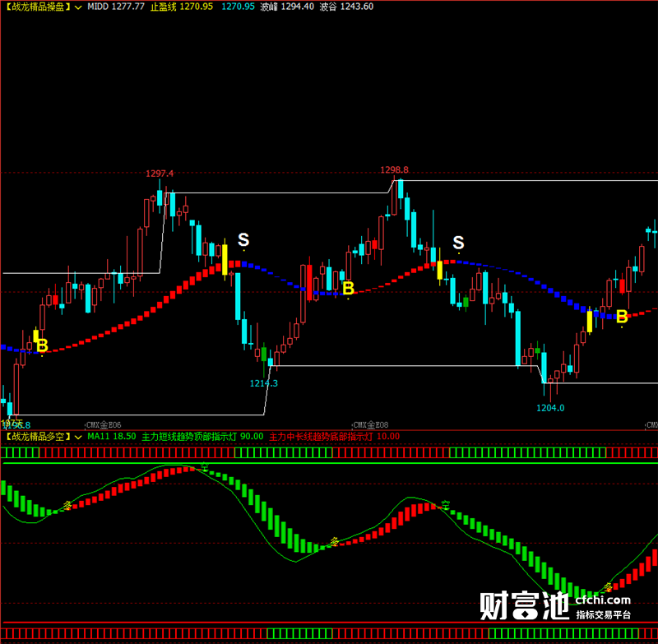Open the cfchi.com watermark link
This screenshot has width=658, height=644.
coord(603,600)
